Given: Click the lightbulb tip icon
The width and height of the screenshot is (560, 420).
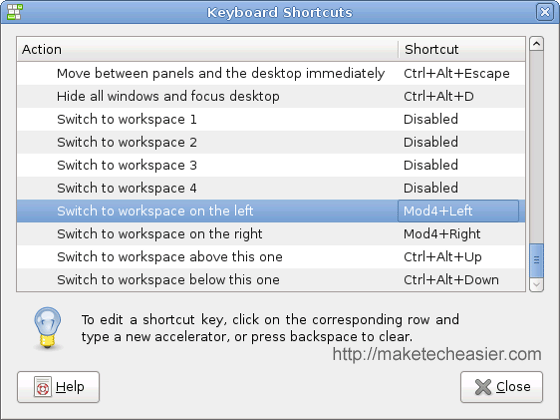Looking at the screenshot, I should pyautogui.click(x=48, y=328).
